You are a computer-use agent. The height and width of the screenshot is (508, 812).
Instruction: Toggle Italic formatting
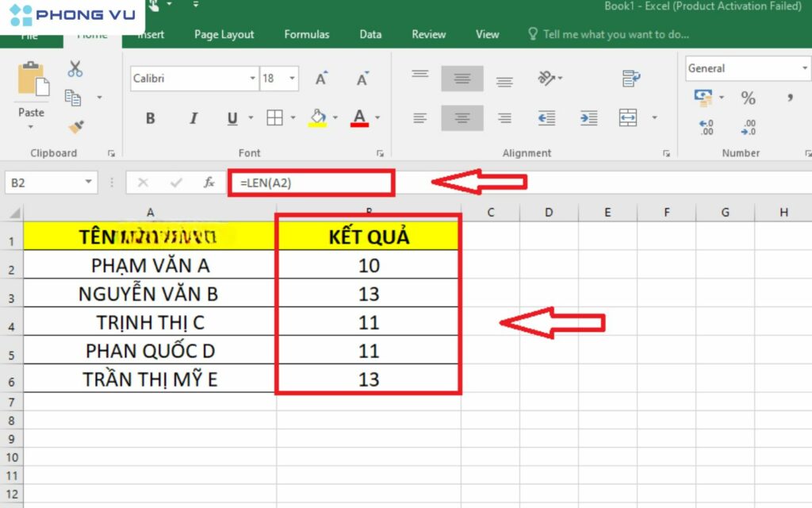point(193,118)
